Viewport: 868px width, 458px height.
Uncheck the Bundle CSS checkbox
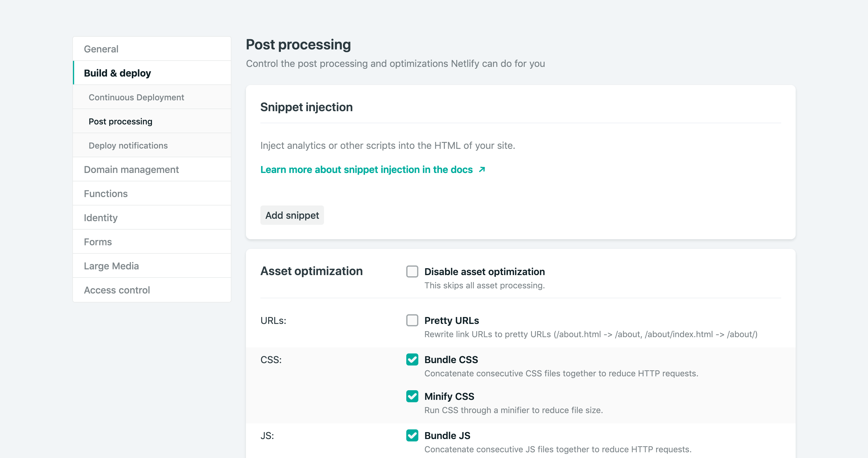click(412, 359)
